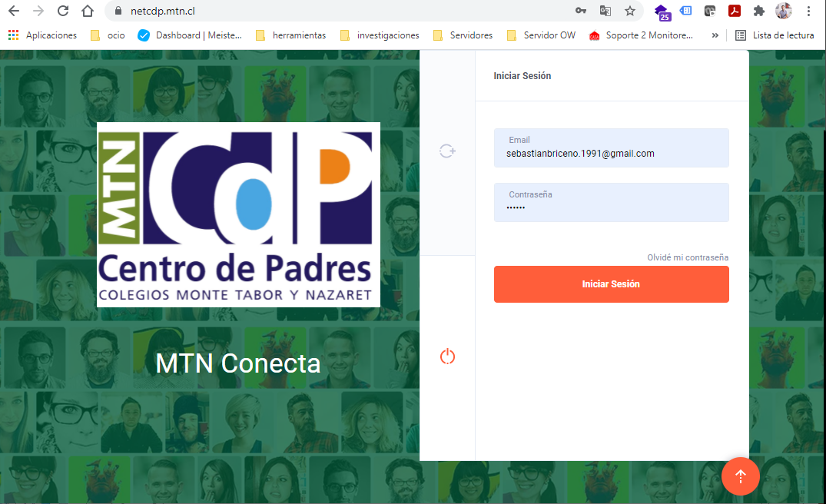The height and width of the screenshot is (504, 826).
Task: Open the Soporte 2 Monitore... bookmark
Action: click(x=641, y=35)
